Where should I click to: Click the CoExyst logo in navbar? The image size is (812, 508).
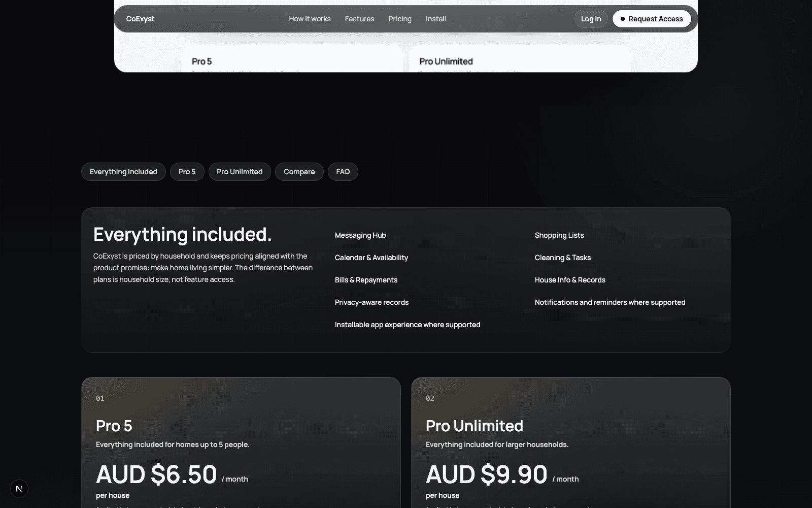pyautogui.click(x=140, y=19)
